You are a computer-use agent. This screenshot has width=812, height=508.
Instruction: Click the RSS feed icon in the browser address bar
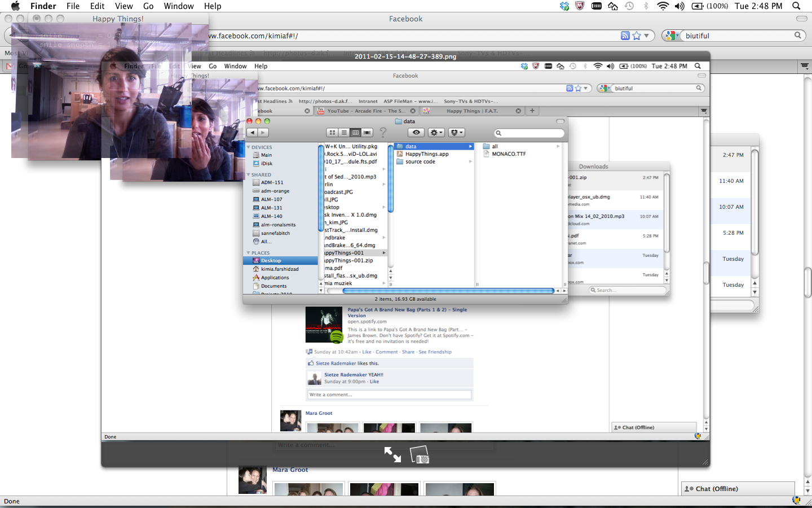point(625,36)
